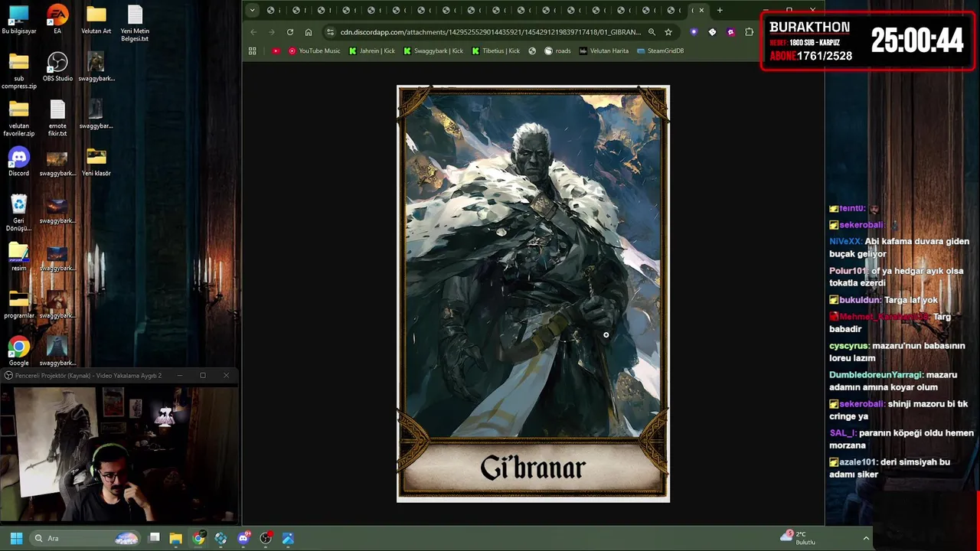
Task: Select Yeni klasör folder
Action: click(x=96, y=161)
